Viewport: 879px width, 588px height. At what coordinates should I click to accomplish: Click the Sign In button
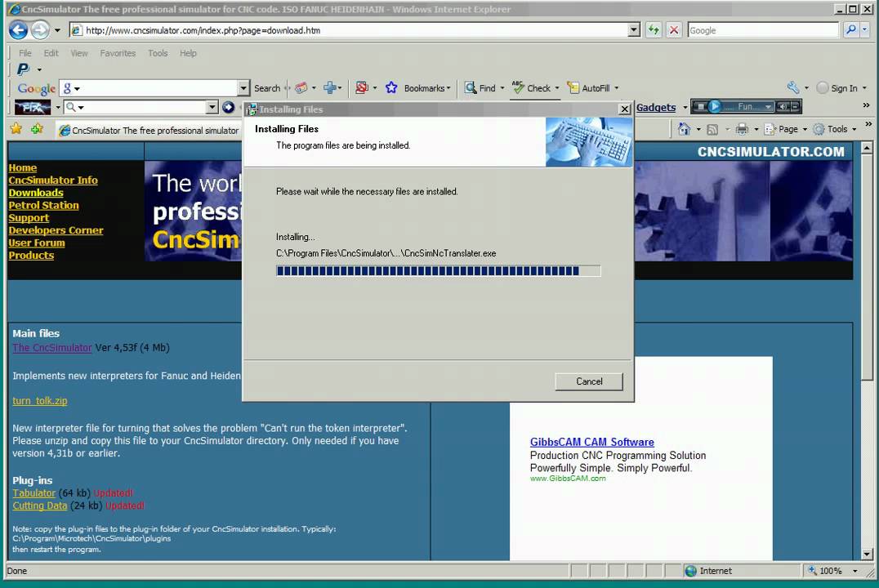(837, 88)
